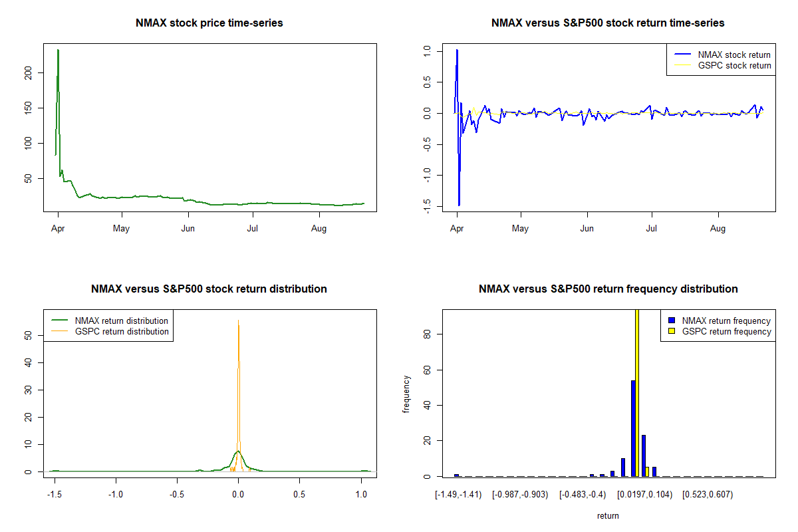The image size is (798, 532).
Task: Click the orange GSPC density peak
Action: [x=238, y=322]
